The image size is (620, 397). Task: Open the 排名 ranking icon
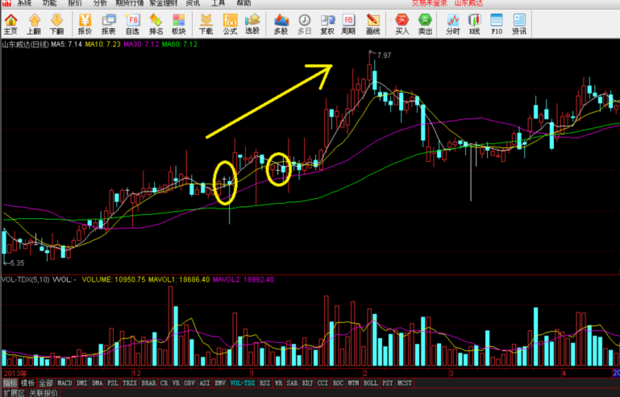click(x=156, y=24)
